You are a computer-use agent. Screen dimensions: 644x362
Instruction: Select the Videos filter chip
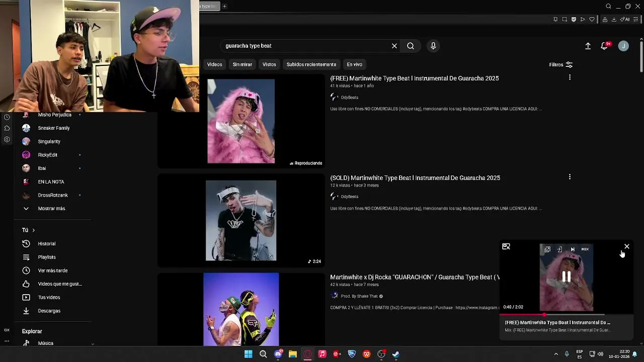[x=214, y=64]
